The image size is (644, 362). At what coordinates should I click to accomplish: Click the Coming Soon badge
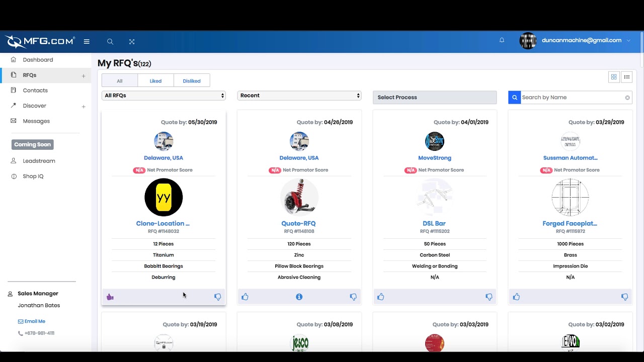point(32,144)
